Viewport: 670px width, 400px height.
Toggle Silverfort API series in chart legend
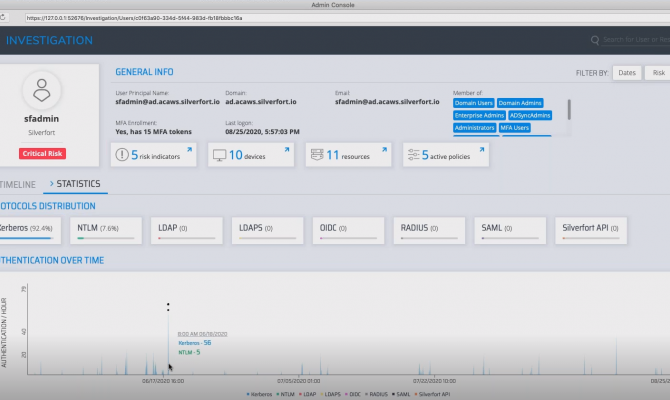(x=432, y=394)
